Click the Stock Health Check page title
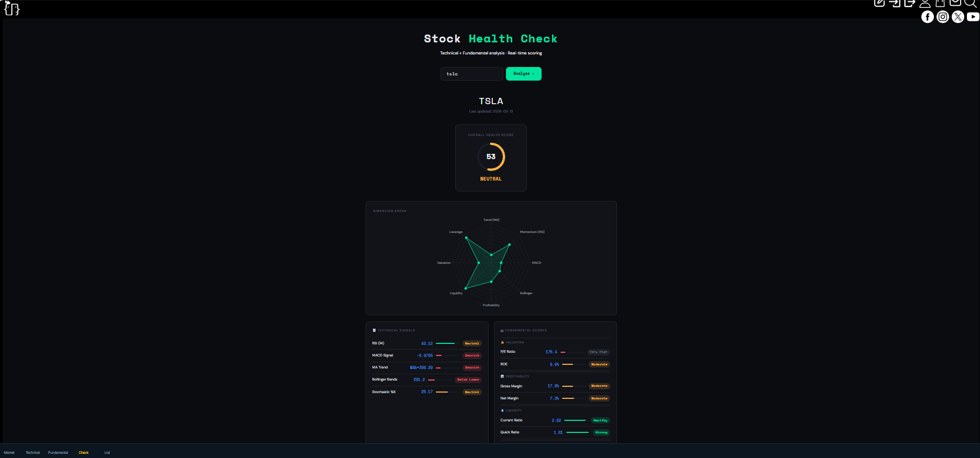980x458 pixels. pos(491,39)
